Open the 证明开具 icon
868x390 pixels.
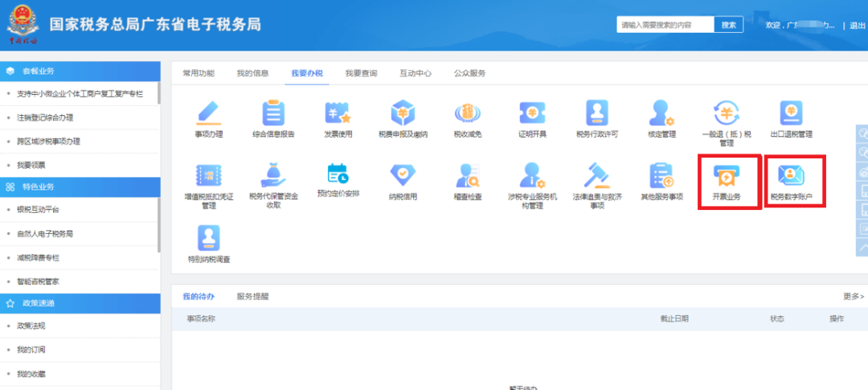click(x=533, y=113)
